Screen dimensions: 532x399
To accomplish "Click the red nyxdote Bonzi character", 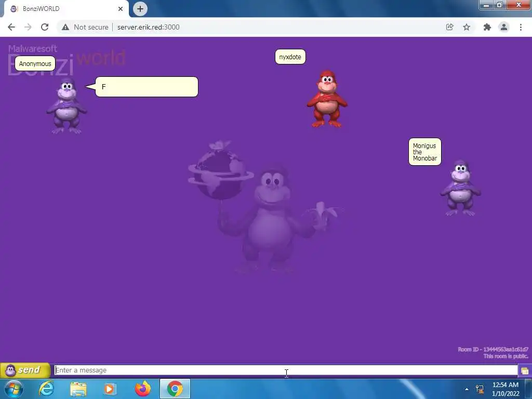I will (x=327, y=99).
